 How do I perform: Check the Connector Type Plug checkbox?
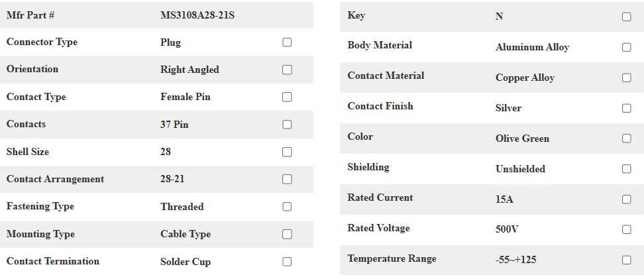287,42
